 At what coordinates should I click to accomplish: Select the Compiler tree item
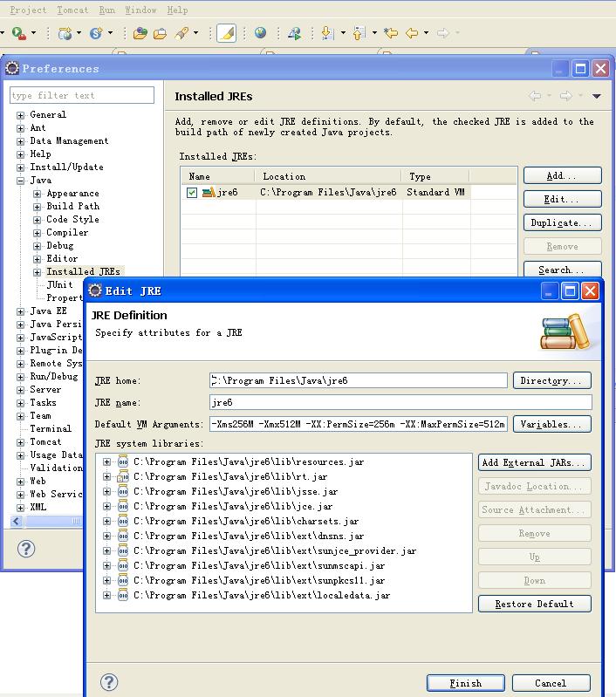click(67, 233)
